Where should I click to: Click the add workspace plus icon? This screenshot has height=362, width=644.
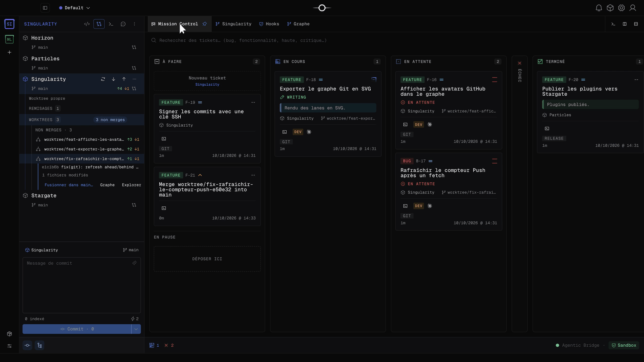10,52
